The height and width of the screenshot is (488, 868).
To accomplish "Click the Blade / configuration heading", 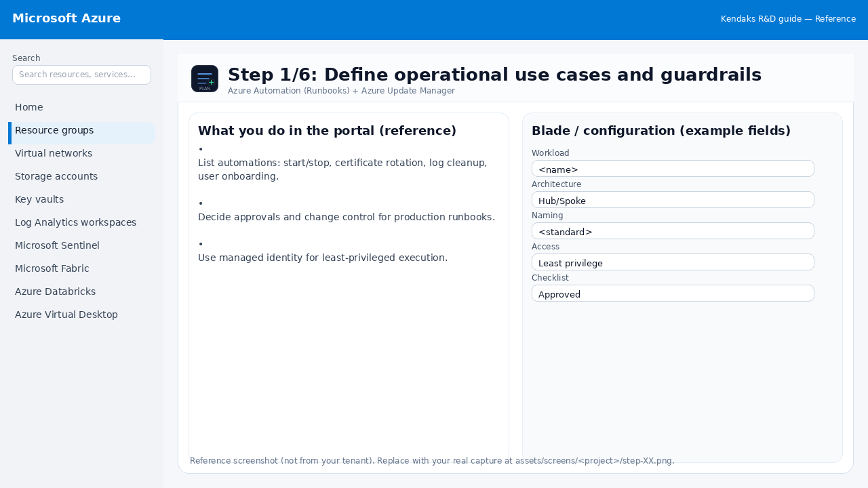I will click(661, 131).
